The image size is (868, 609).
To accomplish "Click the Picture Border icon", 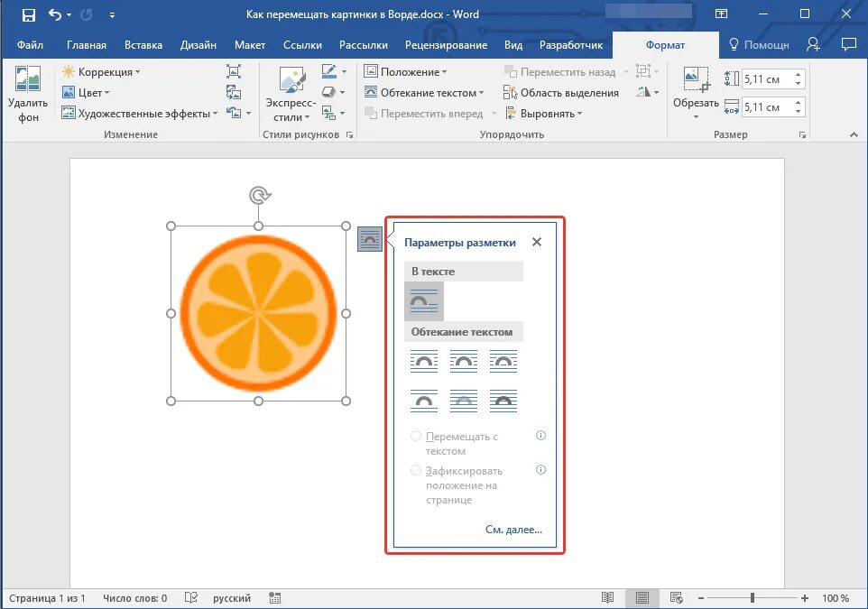I will [x=329, y=71].
